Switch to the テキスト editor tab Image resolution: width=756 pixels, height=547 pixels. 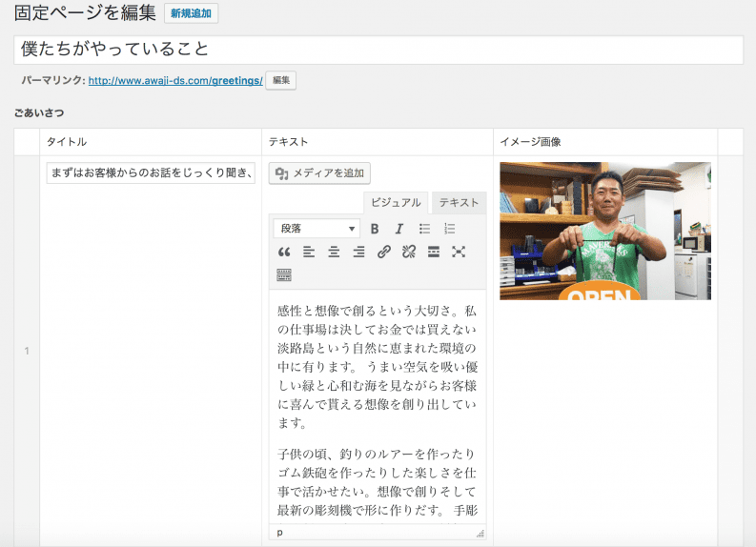click(x=459, y=202)
